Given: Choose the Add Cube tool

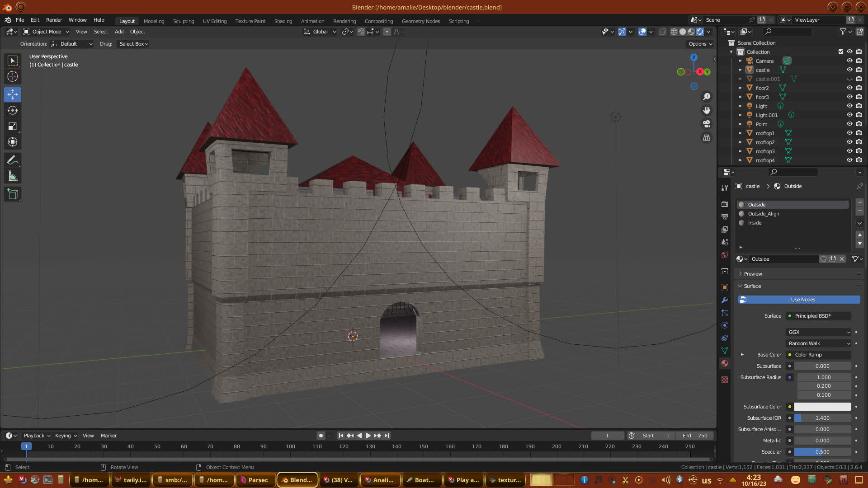Looking at the screenshot, I should click(x=13, y=194).
